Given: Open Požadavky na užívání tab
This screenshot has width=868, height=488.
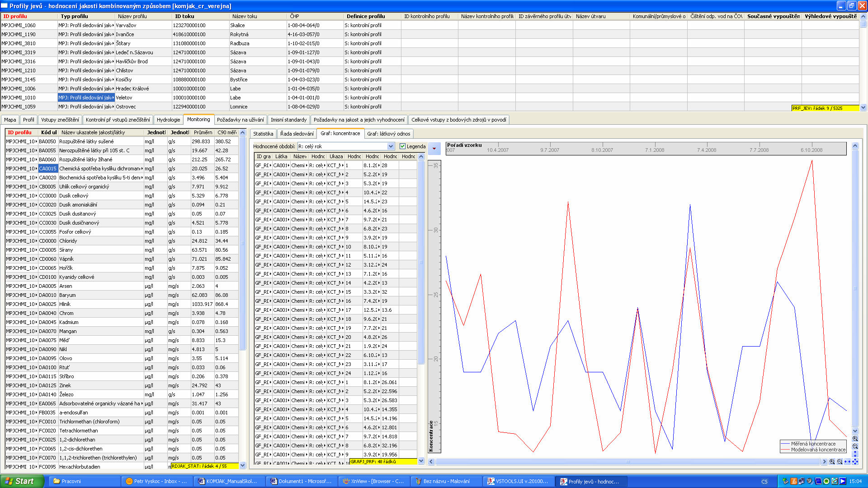Looking at the screenshot, I should click(x=240, y=120).
